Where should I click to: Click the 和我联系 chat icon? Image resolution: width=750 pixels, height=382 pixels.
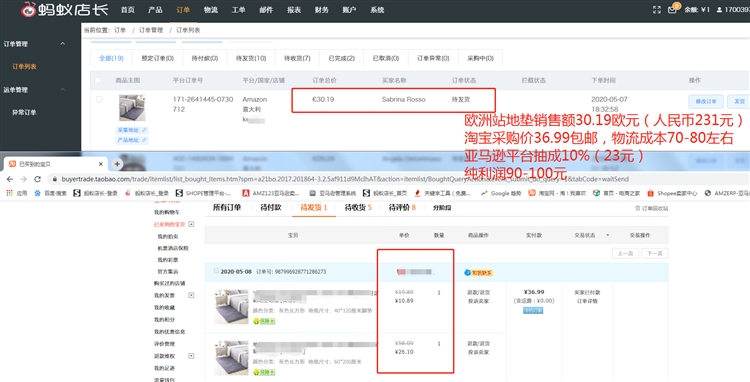click(478, 273)
